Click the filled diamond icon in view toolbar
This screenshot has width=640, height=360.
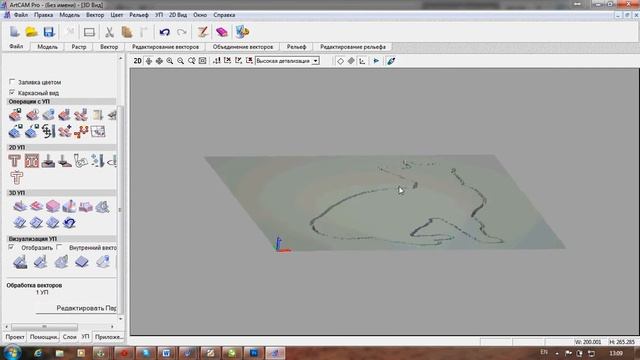(x=351, y=61)
